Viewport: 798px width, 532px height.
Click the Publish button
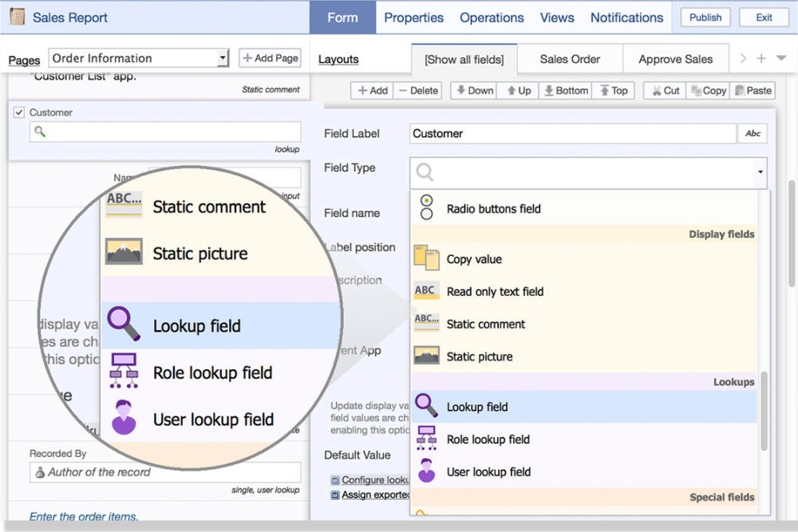(x=705, y=18)
